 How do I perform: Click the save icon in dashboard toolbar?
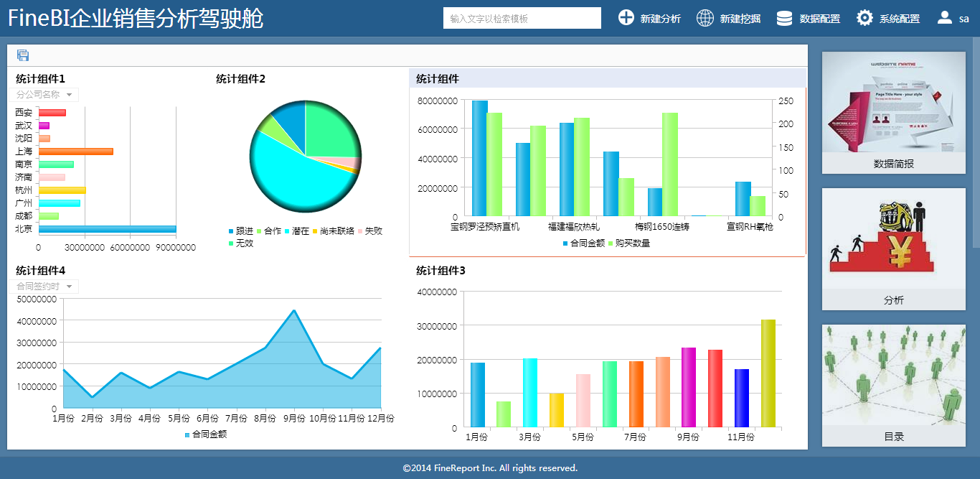(x=23, y=55)
